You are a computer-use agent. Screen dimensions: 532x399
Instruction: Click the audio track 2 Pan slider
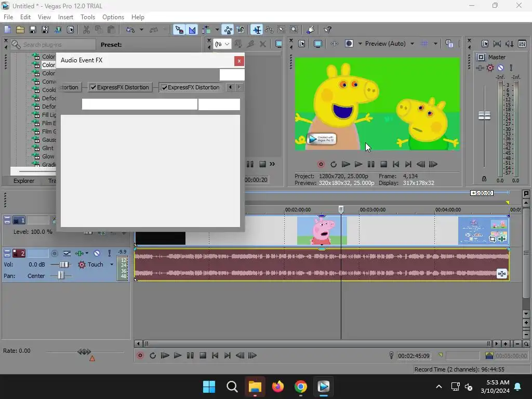(x=61, y=275)
